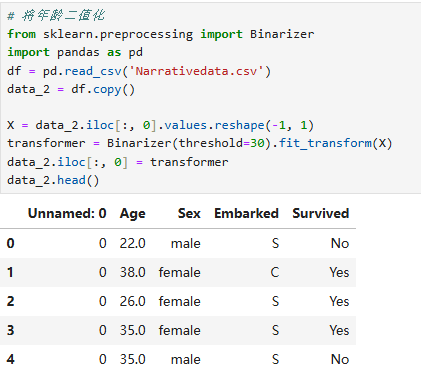Click the 'import pandas as pd' line
421x377 pixels.
pyautogui.click(x=75, y=52)
